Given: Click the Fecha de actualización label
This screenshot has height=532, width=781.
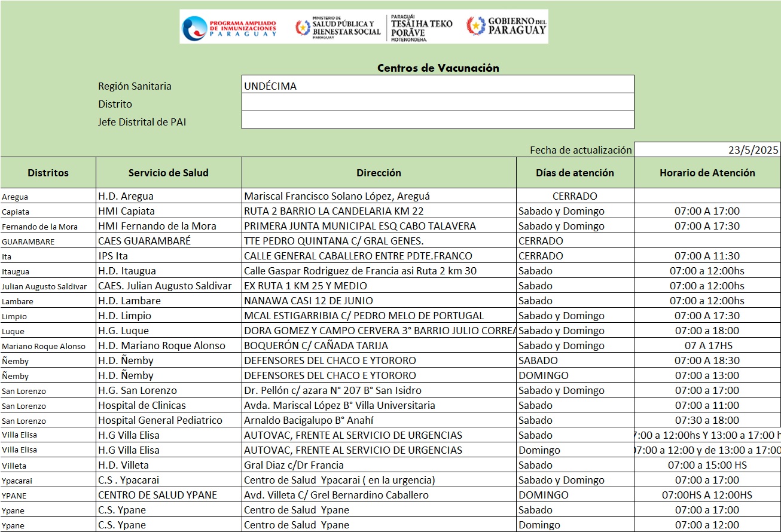Looking at the screenshot, I should (x=581, y=150).
